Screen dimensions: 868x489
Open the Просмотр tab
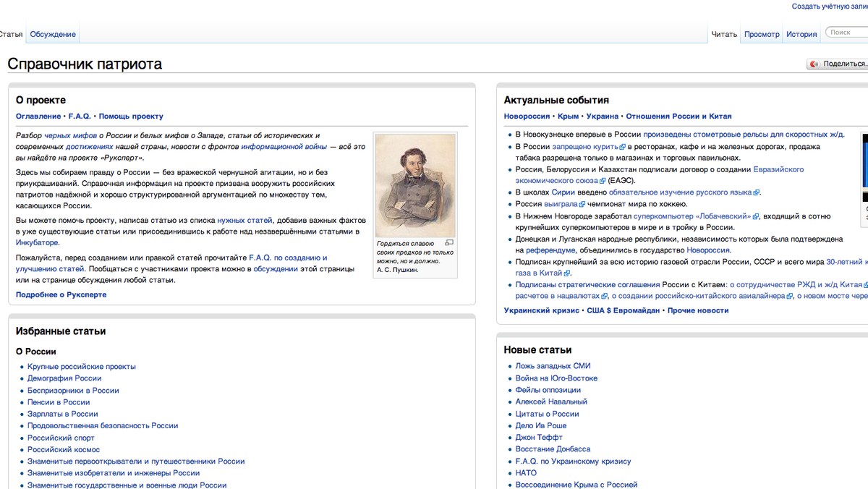762,34
